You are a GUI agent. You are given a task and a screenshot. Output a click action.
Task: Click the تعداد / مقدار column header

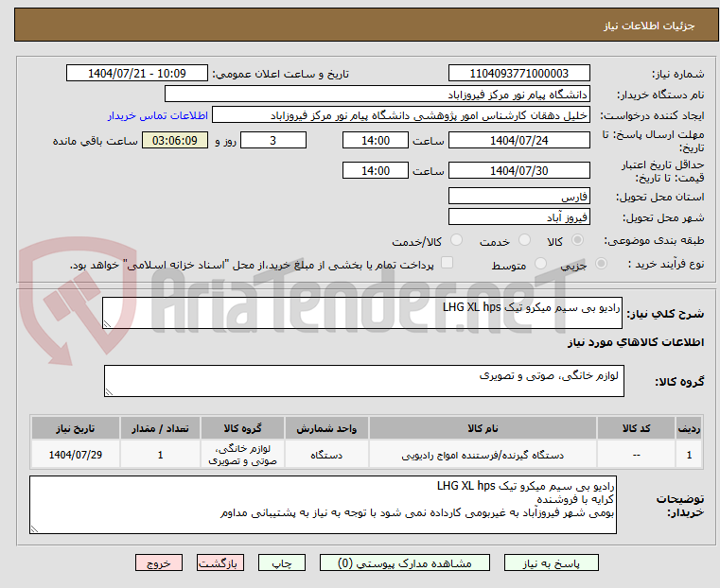(160, 428)
